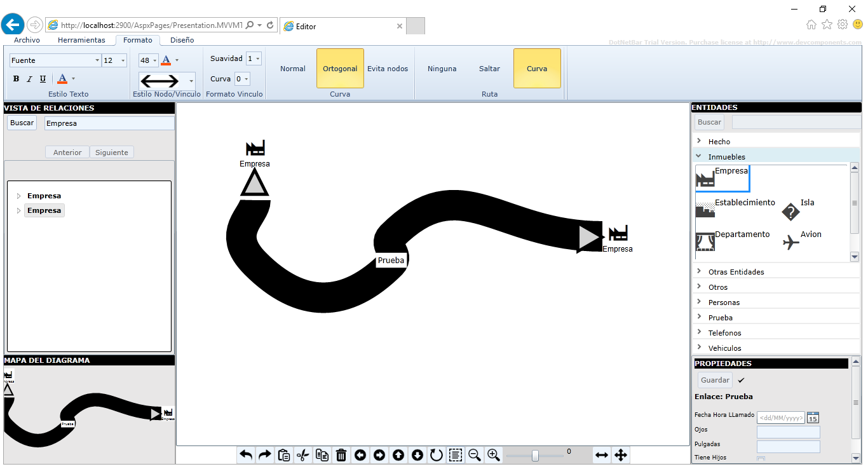The height and width of the screenshot is (469, 868).
Task: Open the Archivo ribbon tab
Action: 27,40
